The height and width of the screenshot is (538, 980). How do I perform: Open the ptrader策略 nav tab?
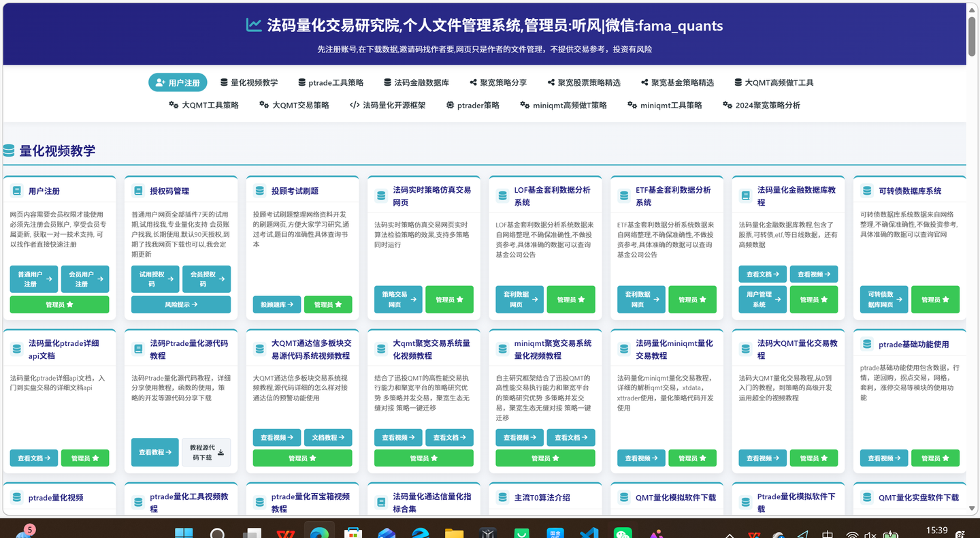pyautogui.click(x=473, y=105)
